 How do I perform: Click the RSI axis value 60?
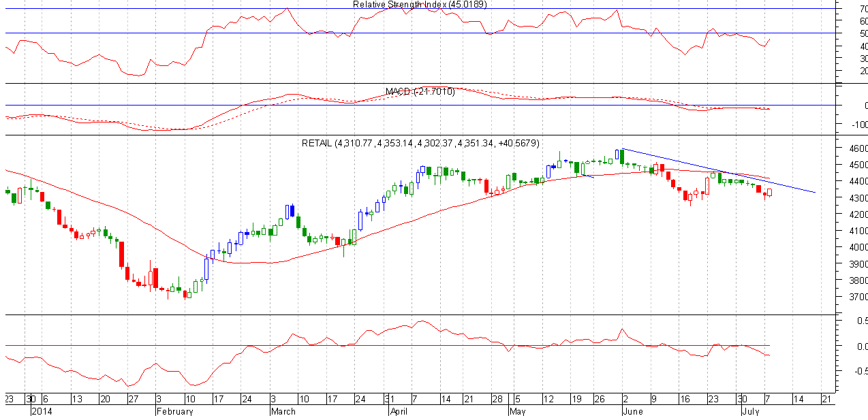[x=863, y=21]
